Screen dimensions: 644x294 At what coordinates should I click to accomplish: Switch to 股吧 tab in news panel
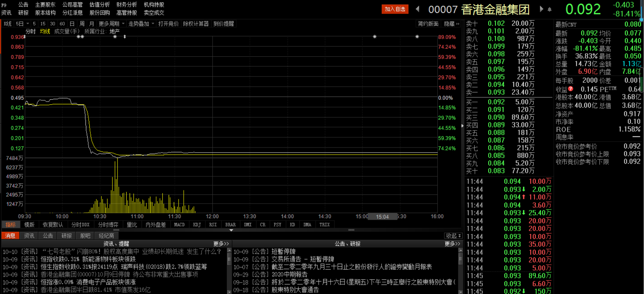click(x=85, y=236)
